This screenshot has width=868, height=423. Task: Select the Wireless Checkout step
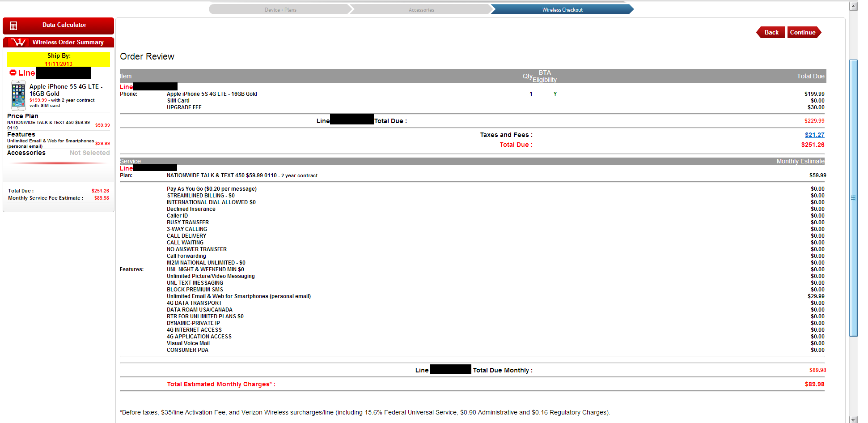pyautogui.click(x=562, y=9)
